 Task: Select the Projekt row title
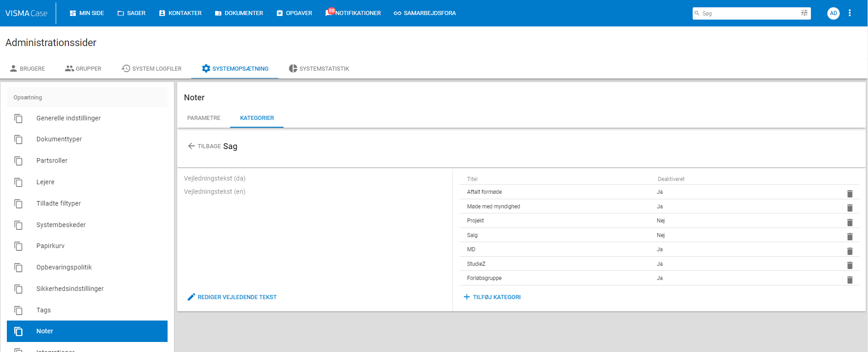point(475,221)
